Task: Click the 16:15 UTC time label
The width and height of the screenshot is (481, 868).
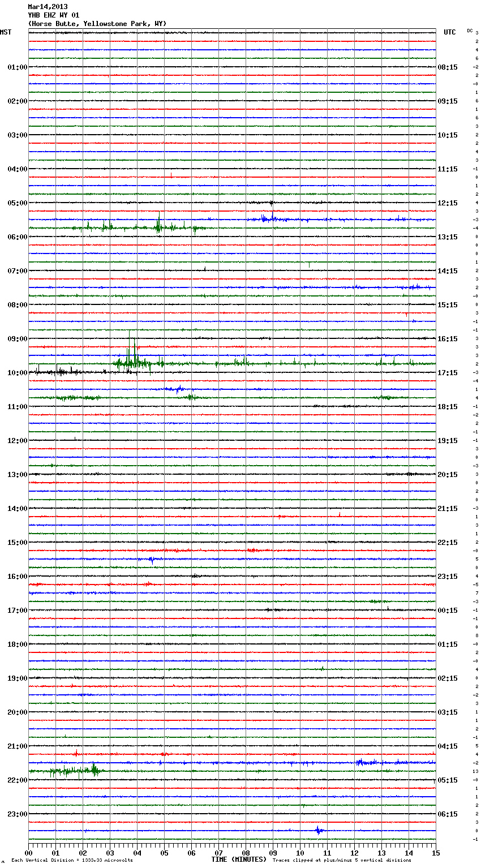Action: (448, 339)
